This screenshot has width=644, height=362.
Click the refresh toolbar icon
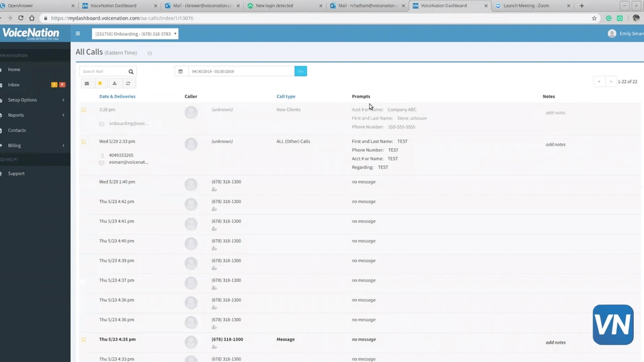pyautogui.click(x=128, y=84)
